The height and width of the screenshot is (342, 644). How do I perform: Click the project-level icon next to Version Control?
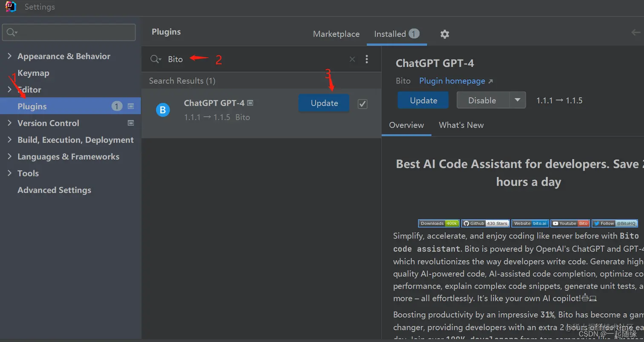(131, 123)
